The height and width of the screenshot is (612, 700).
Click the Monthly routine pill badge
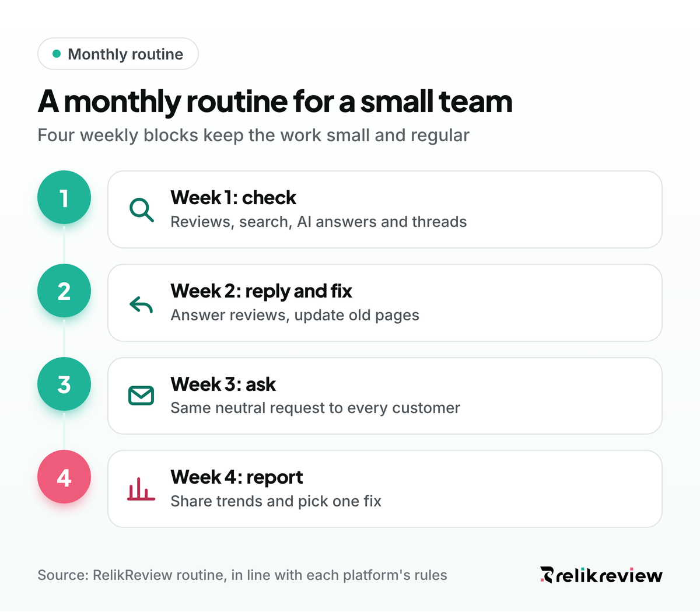tap(118, 54)
